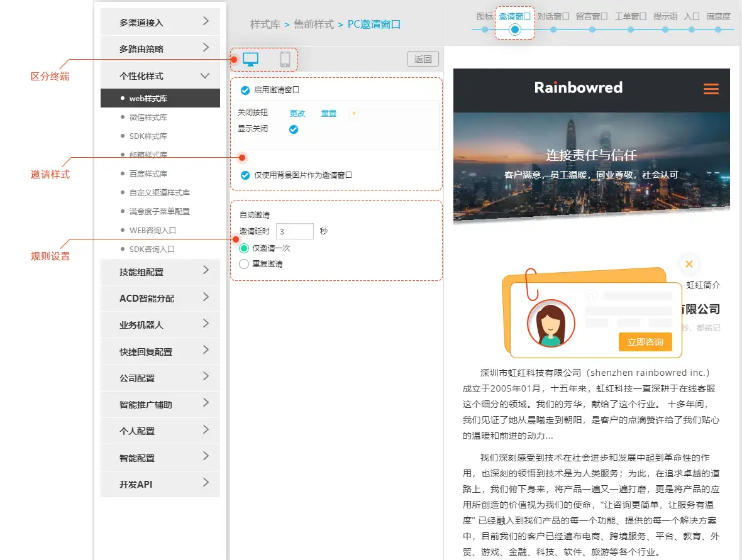The image size is (742, 560).
Task: Switch to the 提示语 step tab
Action: pos(665,17)
